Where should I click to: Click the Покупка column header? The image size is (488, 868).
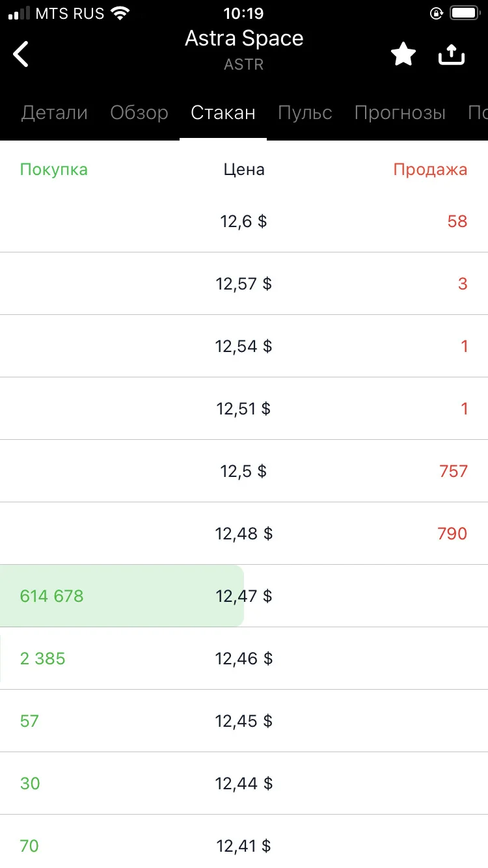tap(54, 170)
